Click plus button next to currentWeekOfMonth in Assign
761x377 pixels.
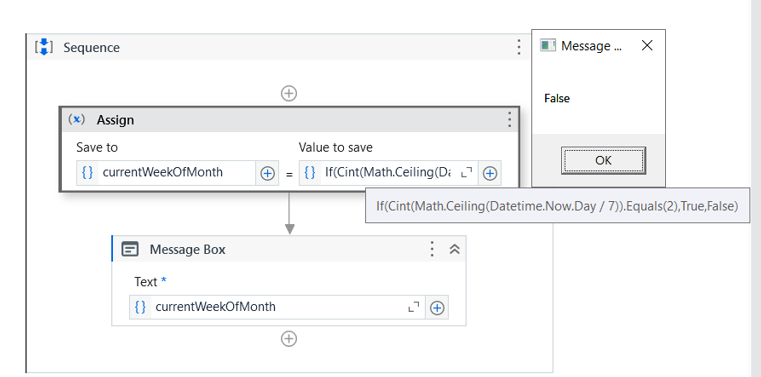pos(267,173)
